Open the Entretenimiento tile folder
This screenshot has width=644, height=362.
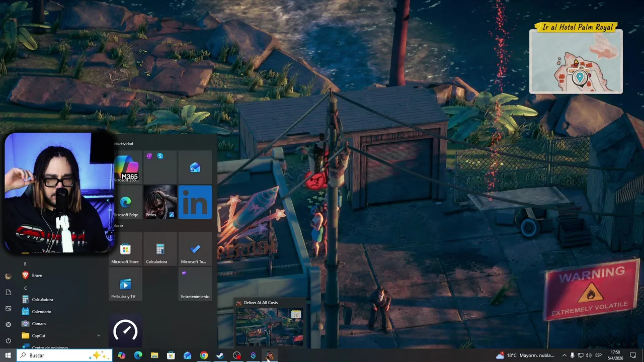[195, 284]
